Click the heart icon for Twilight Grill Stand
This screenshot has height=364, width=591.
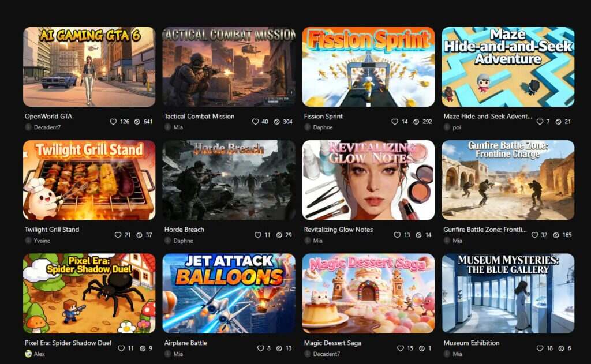click(x=118, y=235)
